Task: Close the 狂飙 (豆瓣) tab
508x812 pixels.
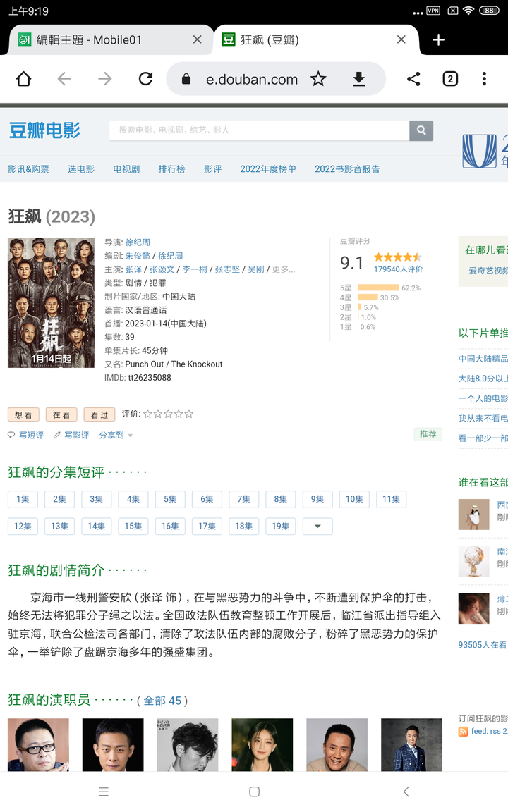Action: (x=401, y=39)
